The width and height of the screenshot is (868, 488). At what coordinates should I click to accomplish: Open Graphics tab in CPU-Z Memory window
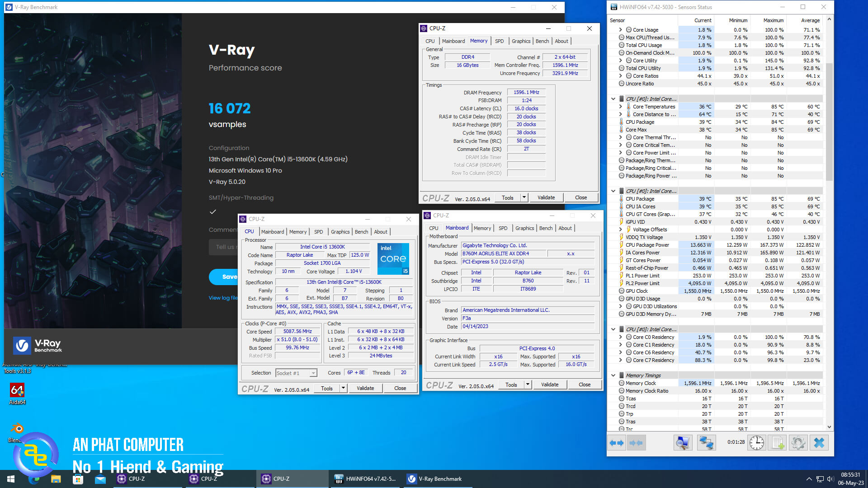(x=521, y=41)
